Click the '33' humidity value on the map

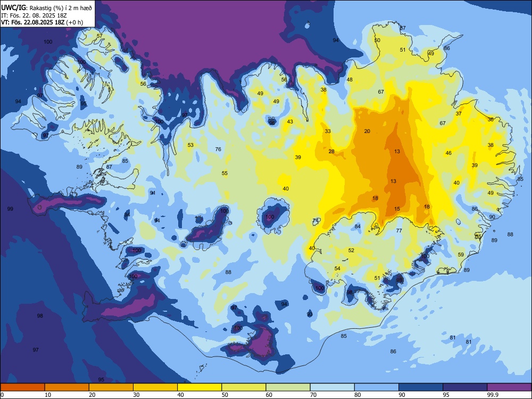328,131
